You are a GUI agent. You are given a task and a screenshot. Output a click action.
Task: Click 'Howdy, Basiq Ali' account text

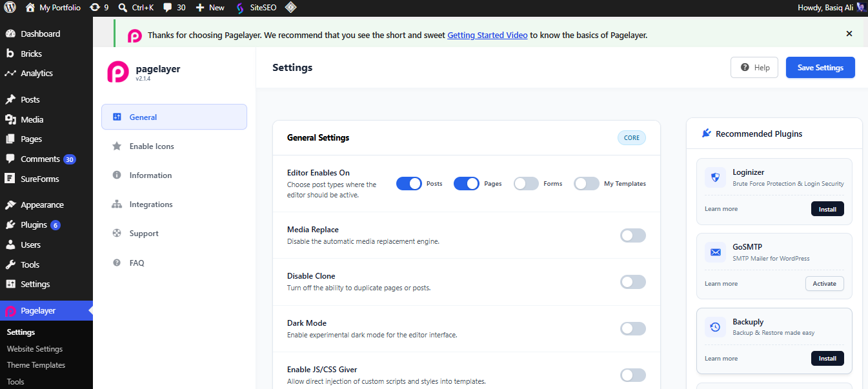[825, 8]
